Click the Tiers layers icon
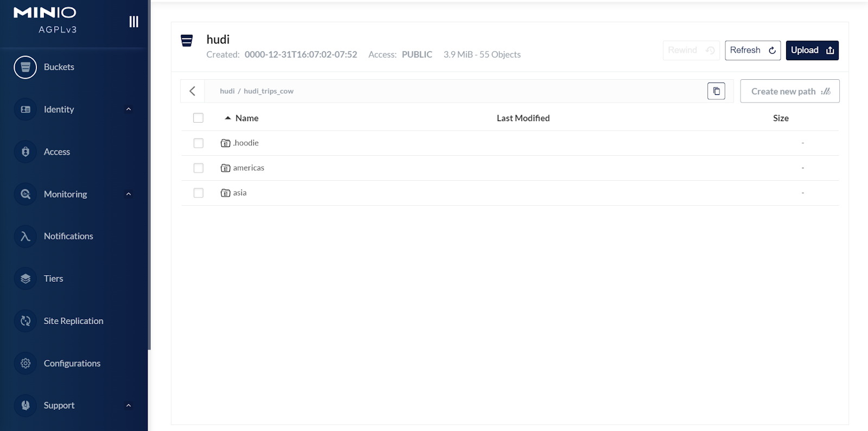This screenshot has height=431, width=868. pyautogui.click(x=25, y=279)
